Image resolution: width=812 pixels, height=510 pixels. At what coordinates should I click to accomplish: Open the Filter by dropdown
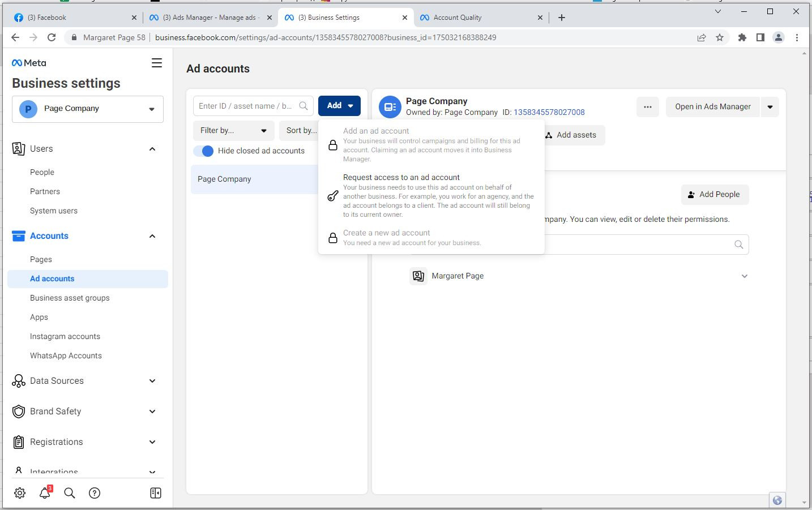[x=234, y=131]
